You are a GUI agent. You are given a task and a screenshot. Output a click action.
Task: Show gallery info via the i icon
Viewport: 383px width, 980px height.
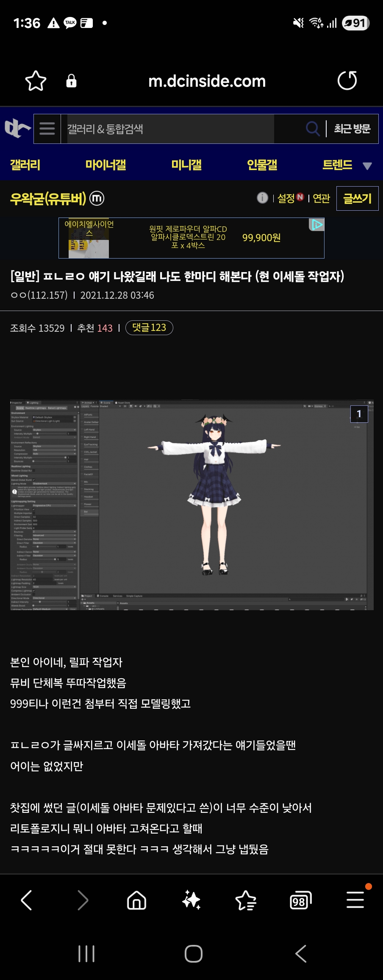[x=263, y=198]
